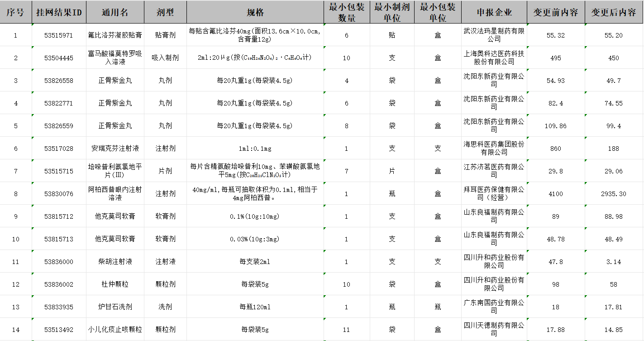Select the 2935.30 changed price cell

tap(614, 194)
